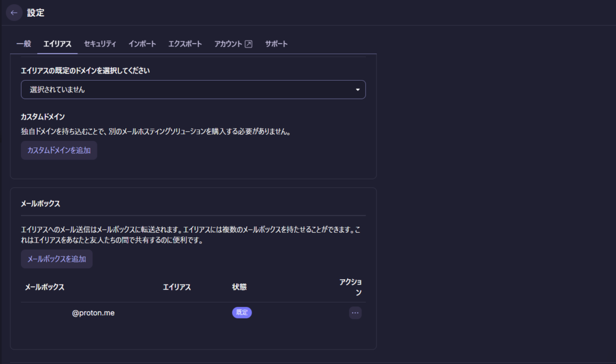Select the @proton.me mailbox entry
616x364 pixels.
[x=93, y=313]
